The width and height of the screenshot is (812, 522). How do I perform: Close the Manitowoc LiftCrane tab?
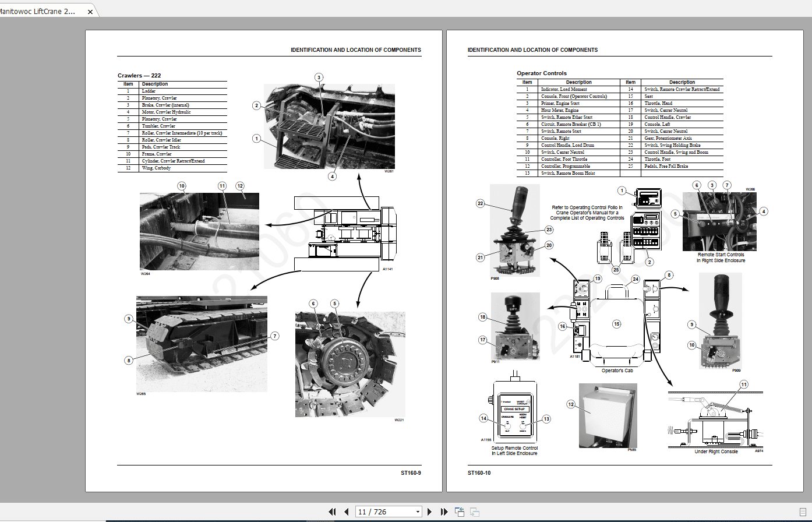[x=90, y=11]
